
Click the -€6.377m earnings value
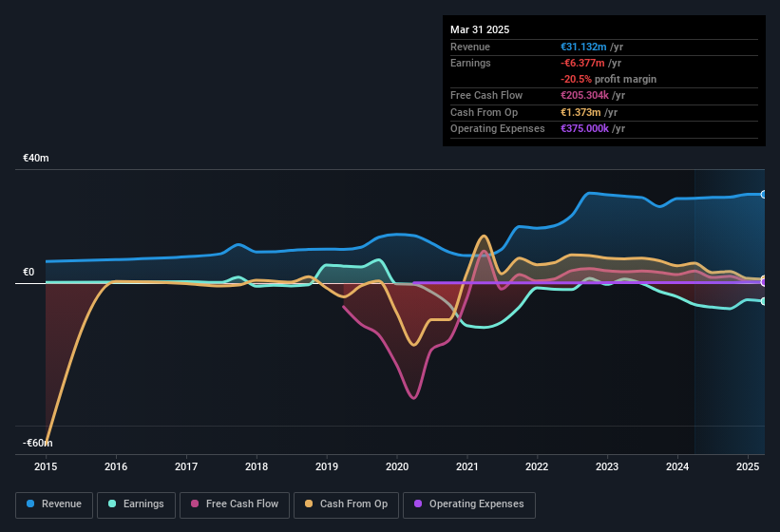pyautogui.click(x=582, y=63)
